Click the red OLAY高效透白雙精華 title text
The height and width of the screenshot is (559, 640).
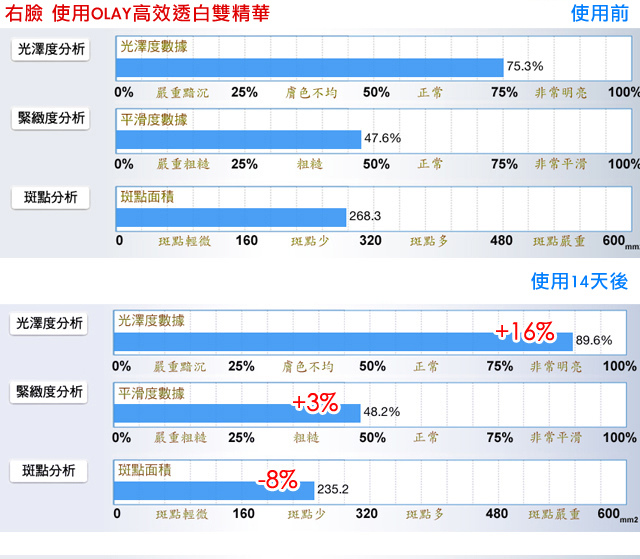(180, 13)
